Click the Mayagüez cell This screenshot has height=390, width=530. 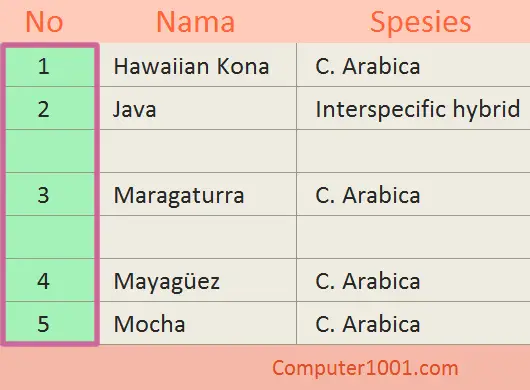click(198, 280)
